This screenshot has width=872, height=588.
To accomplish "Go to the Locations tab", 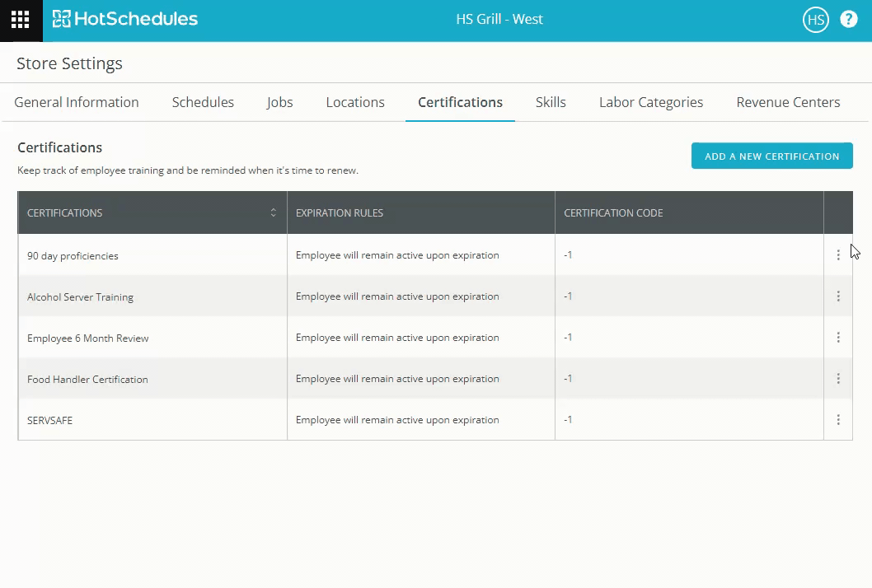I will click(x=355, y=102).
